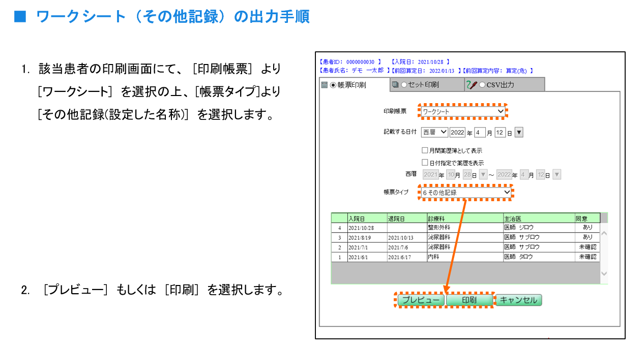
Task: Select the セット印刷 radio button
Action: (x=404, y=85)
